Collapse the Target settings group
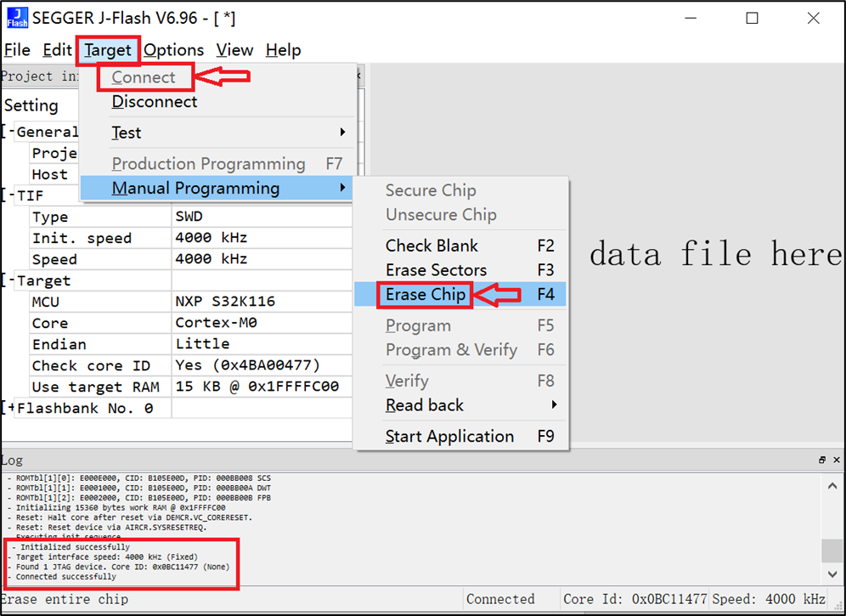 click(8, 280)
